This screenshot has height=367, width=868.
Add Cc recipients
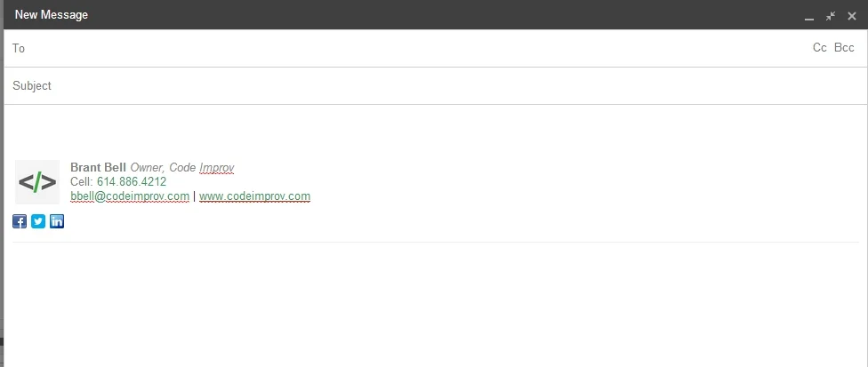(x=820, y=47)
